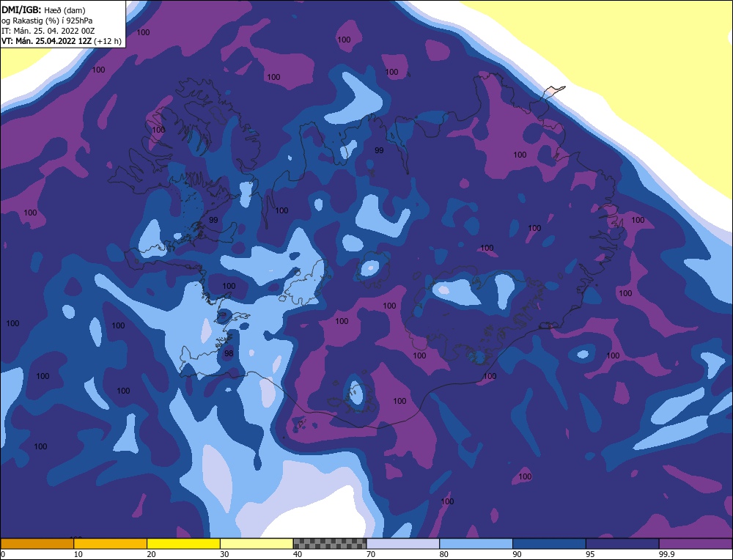
Task: Click the "IT: Mán. 25. 04. 2022 00Z" line
Action: [x=48, y=31]
